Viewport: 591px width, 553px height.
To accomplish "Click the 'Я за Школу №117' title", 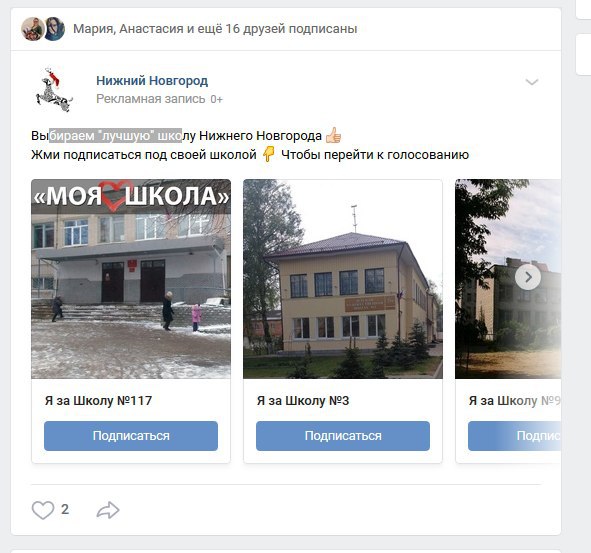I will 98,400.
